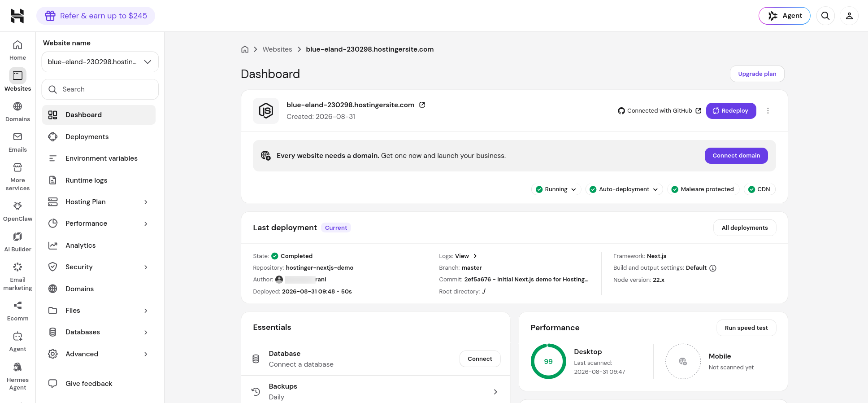Open the three-dot more options menu

(x=768, y=111)
